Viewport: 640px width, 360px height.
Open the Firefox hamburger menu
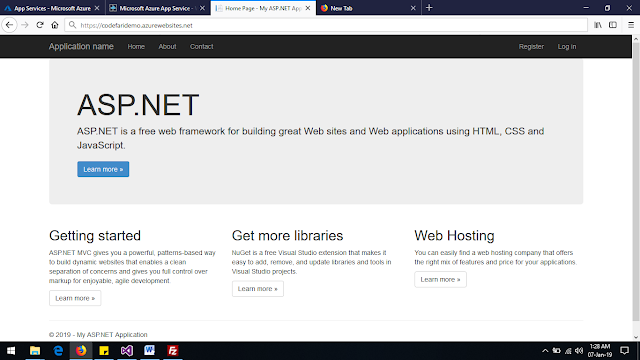(631, 25)
